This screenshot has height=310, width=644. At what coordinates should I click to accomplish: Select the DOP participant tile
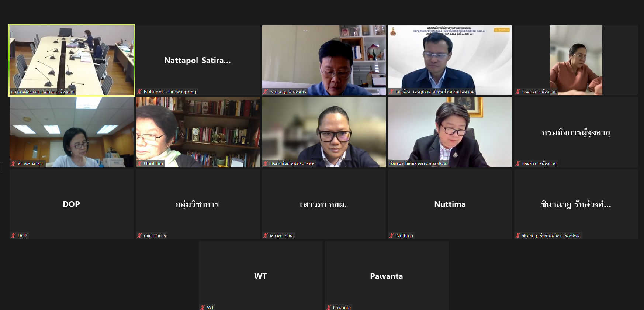72,204
